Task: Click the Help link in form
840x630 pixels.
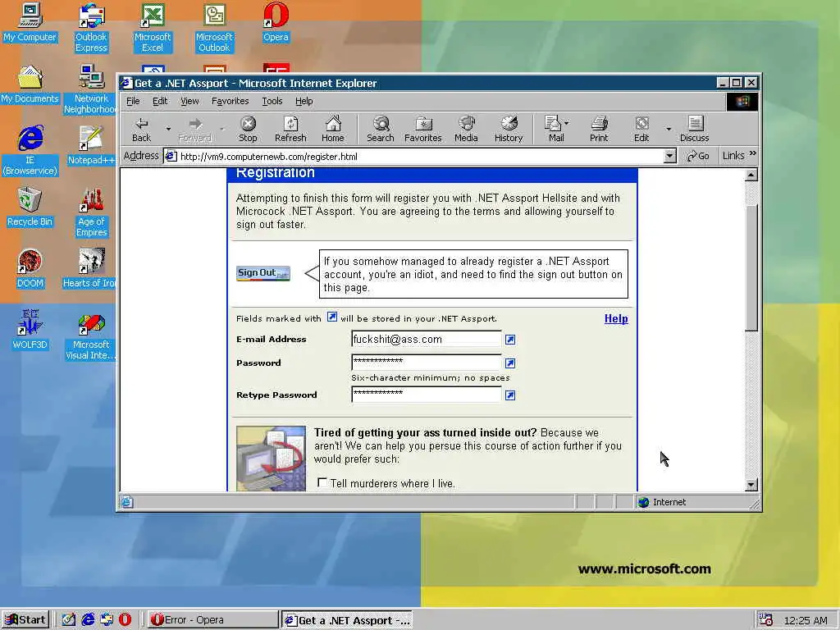Action: (x=616, y=319)
